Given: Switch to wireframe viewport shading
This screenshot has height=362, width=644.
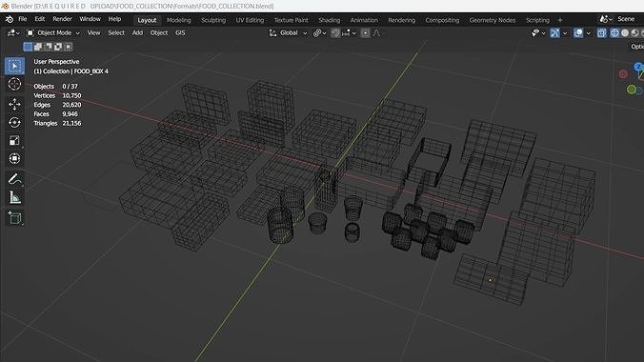Looking at the screenshot, I should pos(614,33).
